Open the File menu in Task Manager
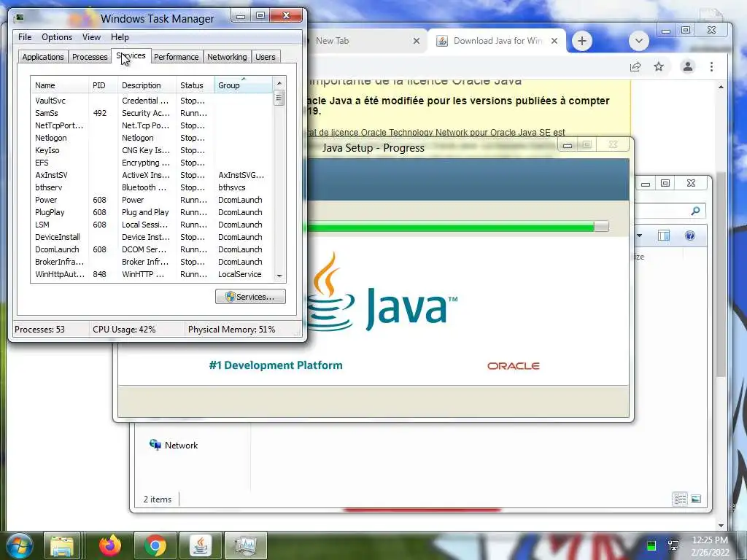The height and width of the screenshot is (560, 747). [25, 37]
